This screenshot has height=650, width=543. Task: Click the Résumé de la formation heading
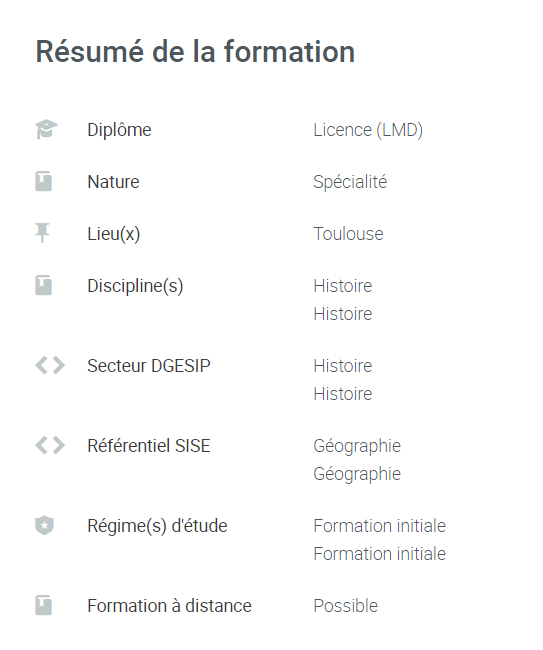[195, 52]
